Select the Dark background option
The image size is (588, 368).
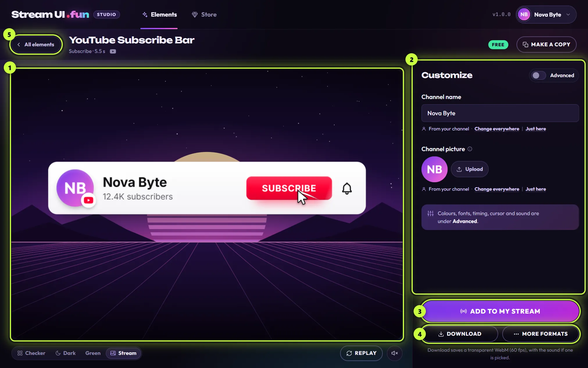66,353
